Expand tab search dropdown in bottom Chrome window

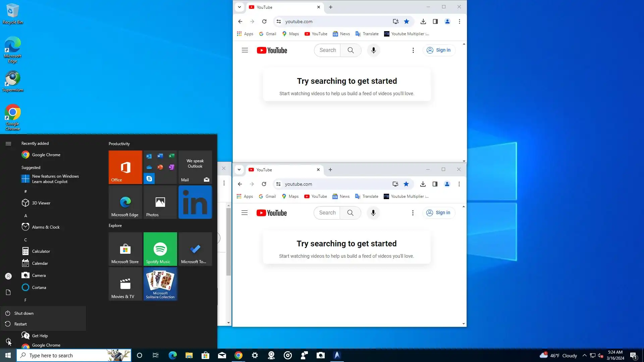click(239, 170)
